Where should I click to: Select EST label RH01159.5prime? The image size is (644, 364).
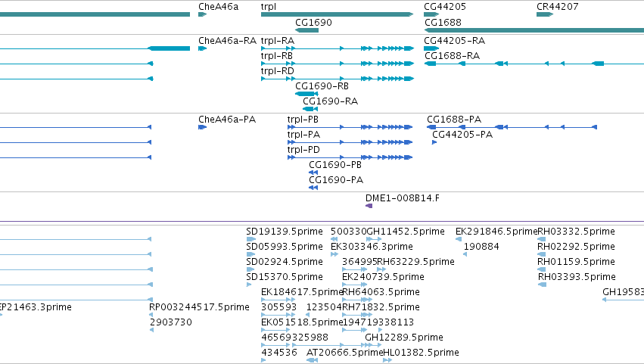576,262
